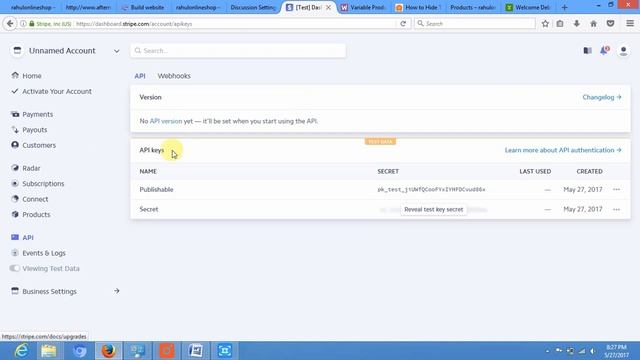The height and width of the screenshot is (360, 640).
Task: Switch to How to Hide browser tab
Action: (x=418, y=7)
